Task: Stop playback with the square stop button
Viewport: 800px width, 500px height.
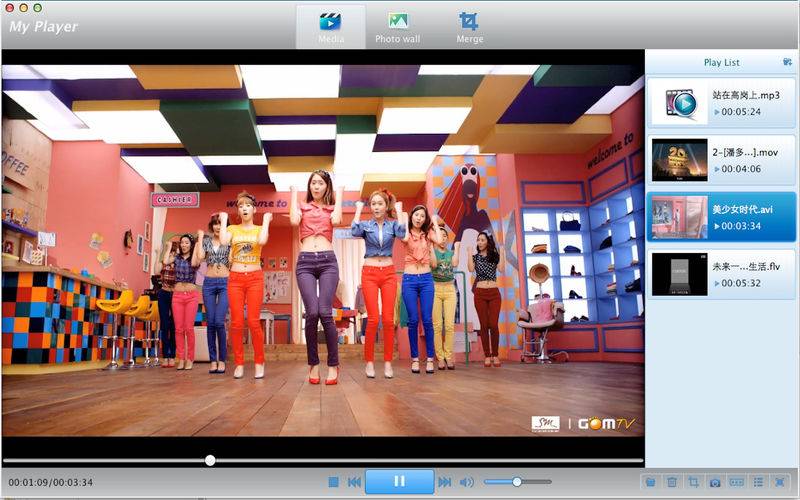Action: 334,482
